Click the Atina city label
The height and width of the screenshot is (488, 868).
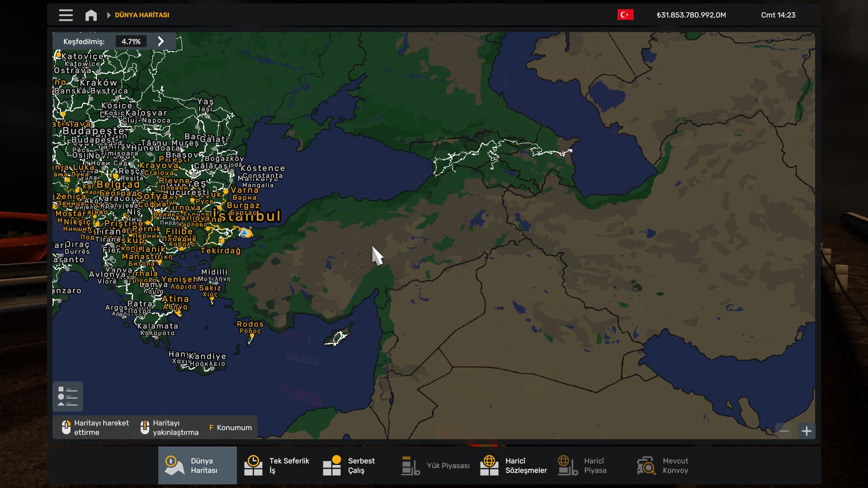pos(175,299)
